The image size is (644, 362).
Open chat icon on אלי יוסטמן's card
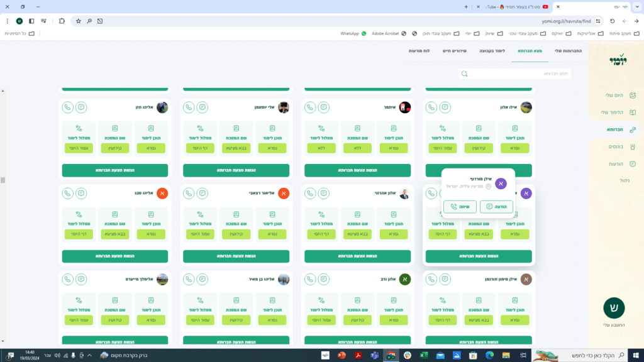[203, 107]
